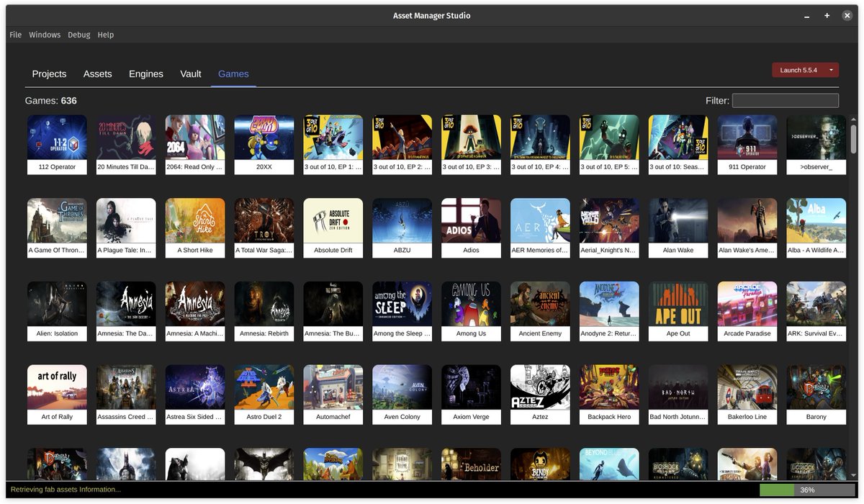Open the Alien: Isolation thumbnail

click(x=57, y=304)
